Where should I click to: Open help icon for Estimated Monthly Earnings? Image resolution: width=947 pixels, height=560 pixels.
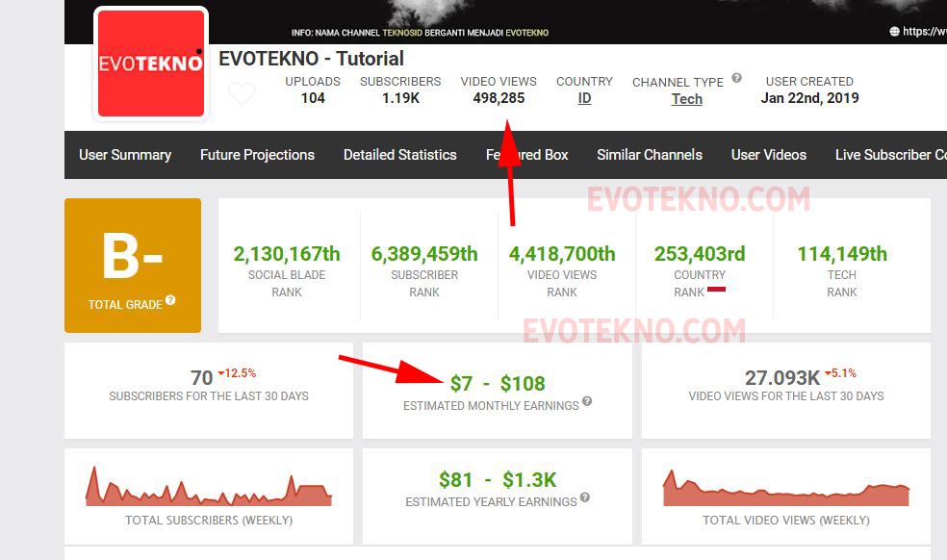[587, 401]
